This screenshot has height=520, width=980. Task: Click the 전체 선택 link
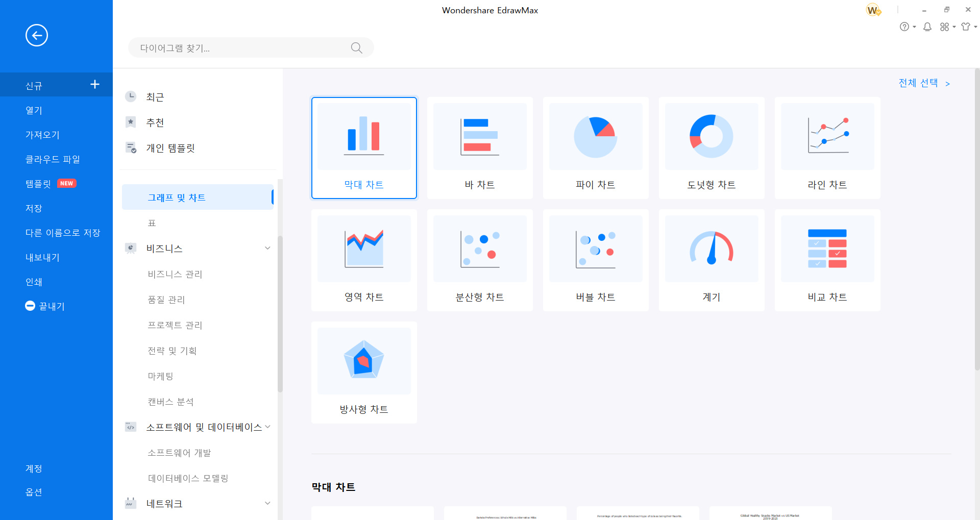point(919,83)
